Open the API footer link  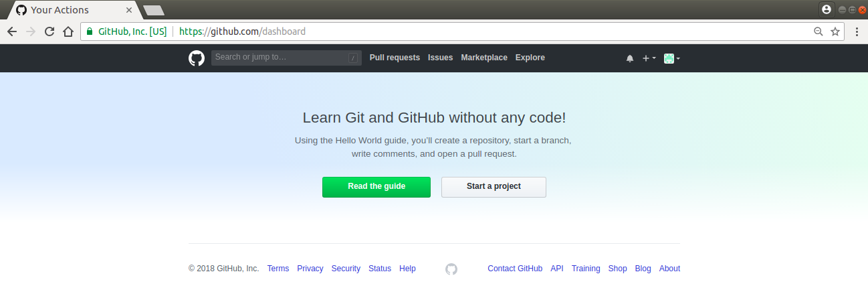click(557, 269)
